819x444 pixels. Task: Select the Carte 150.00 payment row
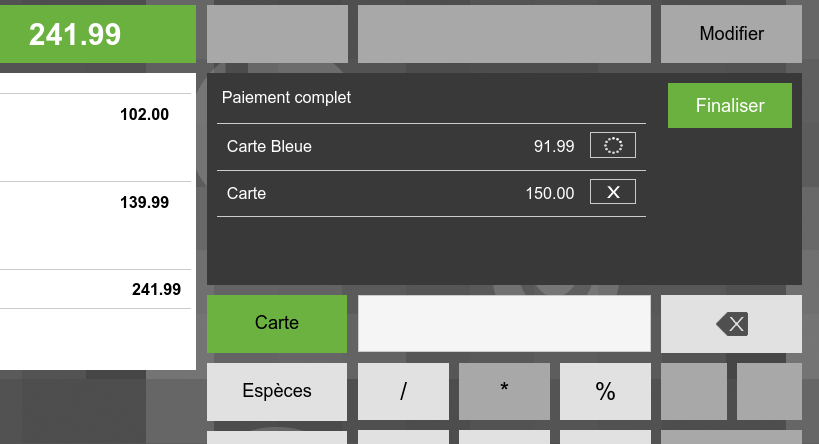(431, 193)
